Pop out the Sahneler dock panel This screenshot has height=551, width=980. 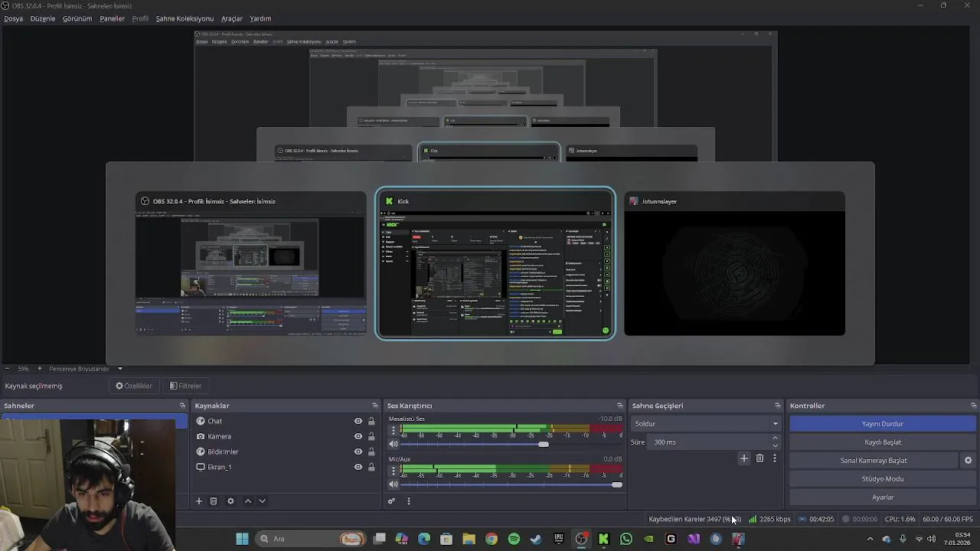[182, 406]
